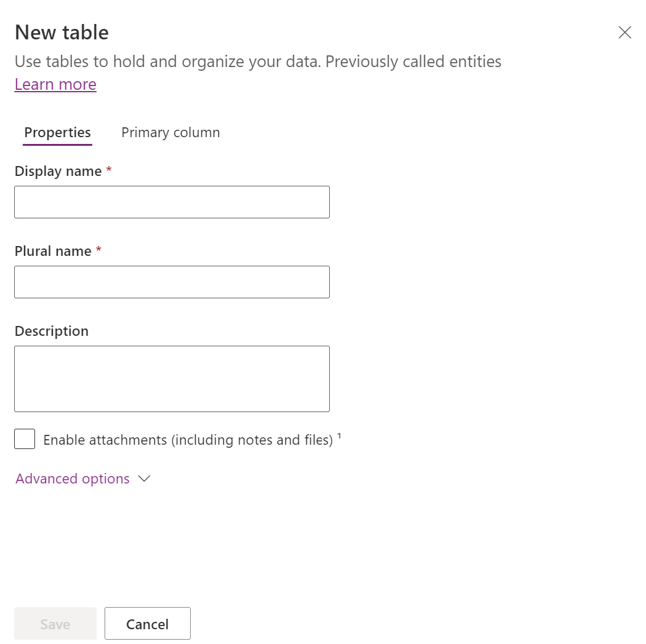
Task: Click the Enable attachments label text
Action: [x=188, y=440]
